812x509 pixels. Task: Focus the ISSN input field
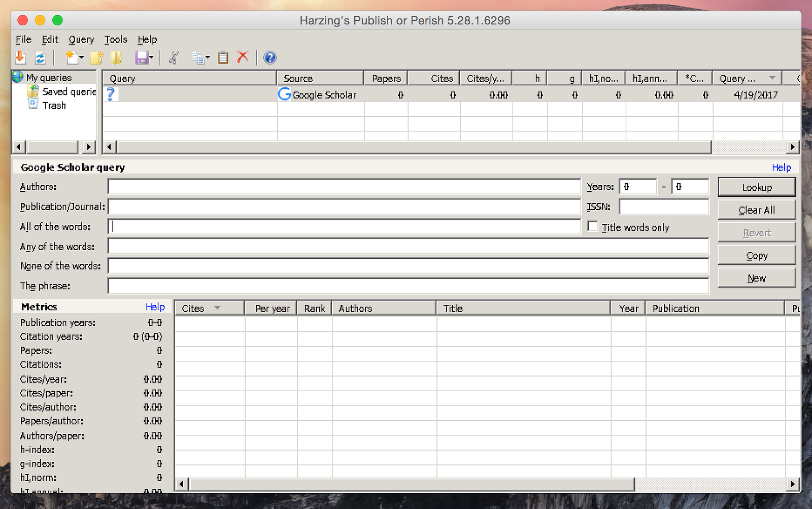click(x=664, y=207)
